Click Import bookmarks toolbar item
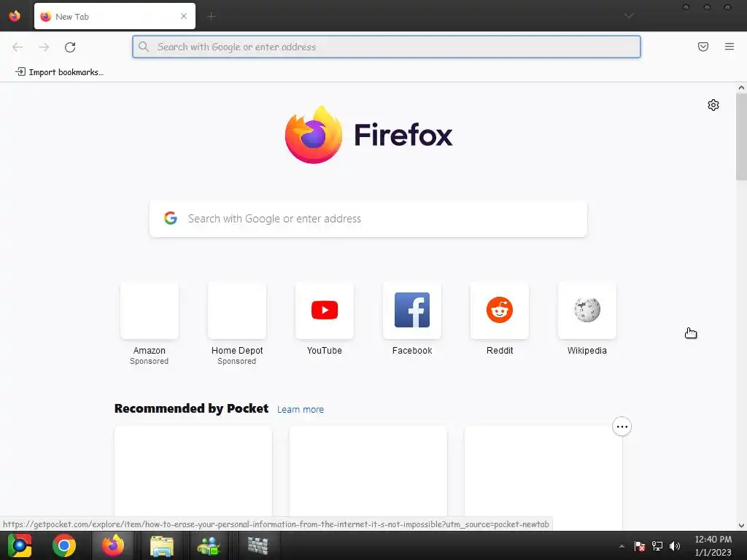This screenshot has height=560, width=747. [60, 72]
